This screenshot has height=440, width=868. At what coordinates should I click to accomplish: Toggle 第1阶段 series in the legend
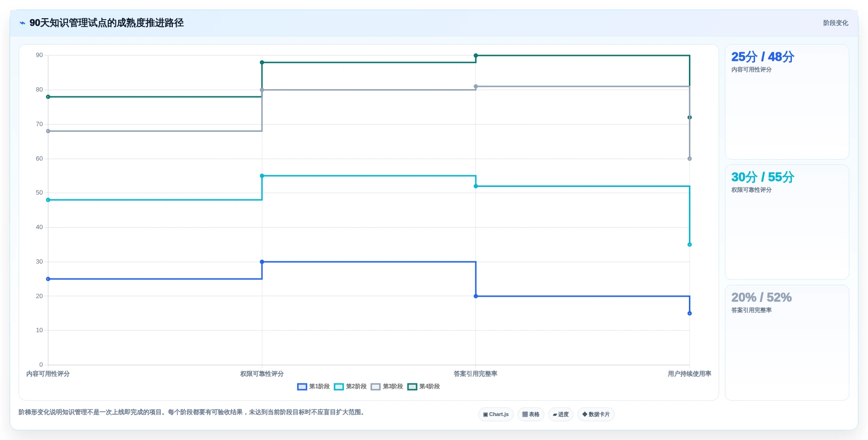pyautogui.click(x=314, y=386)
